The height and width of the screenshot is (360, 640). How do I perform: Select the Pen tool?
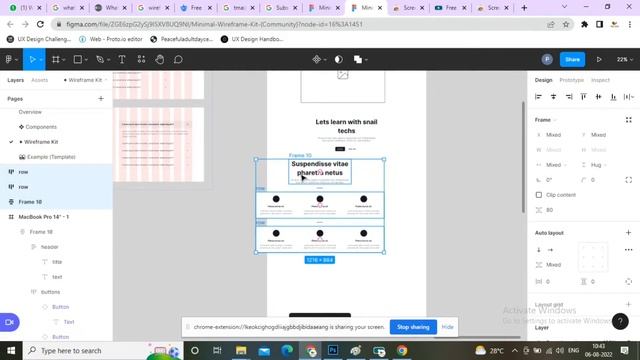[x=100, y=60]
